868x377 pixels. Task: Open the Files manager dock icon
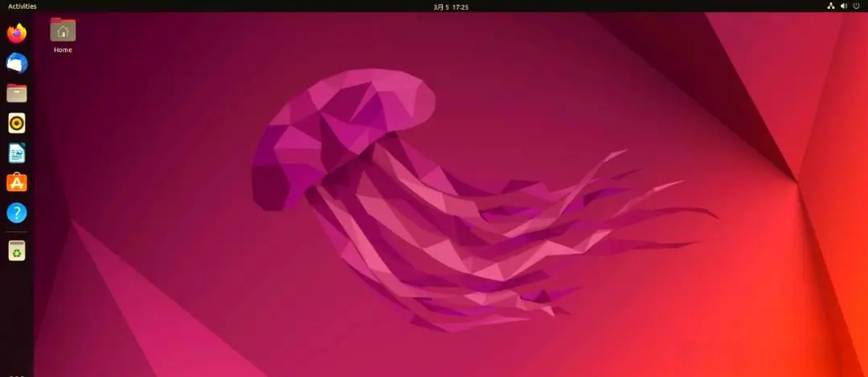coord(17,93)
